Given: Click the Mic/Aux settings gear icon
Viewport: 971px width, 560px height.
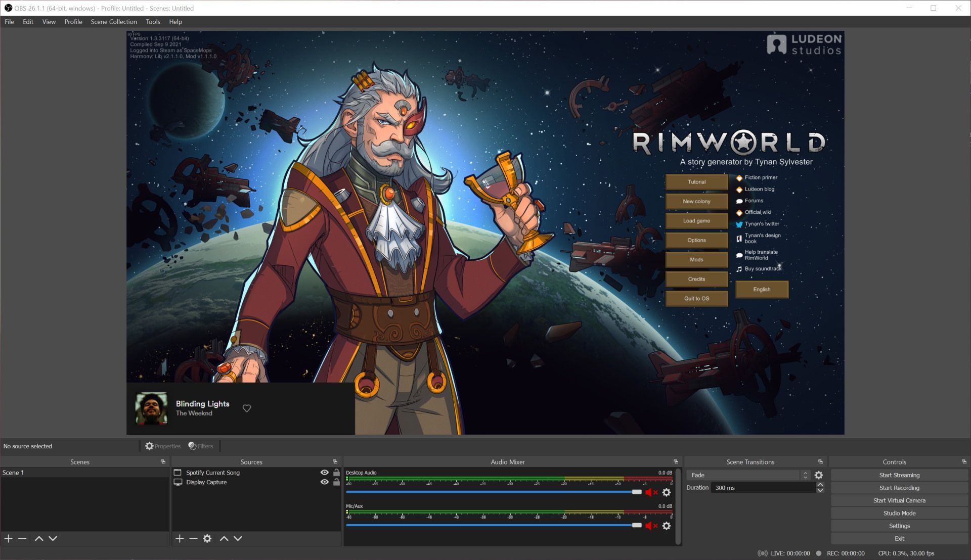Looking at the screenshot, I should [x=666, y=526].
